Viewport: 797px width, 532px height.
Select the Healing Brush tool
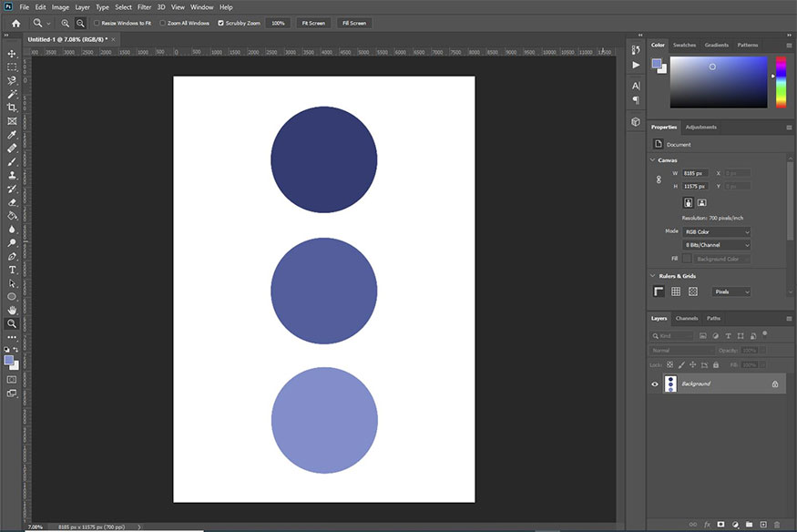12,148
